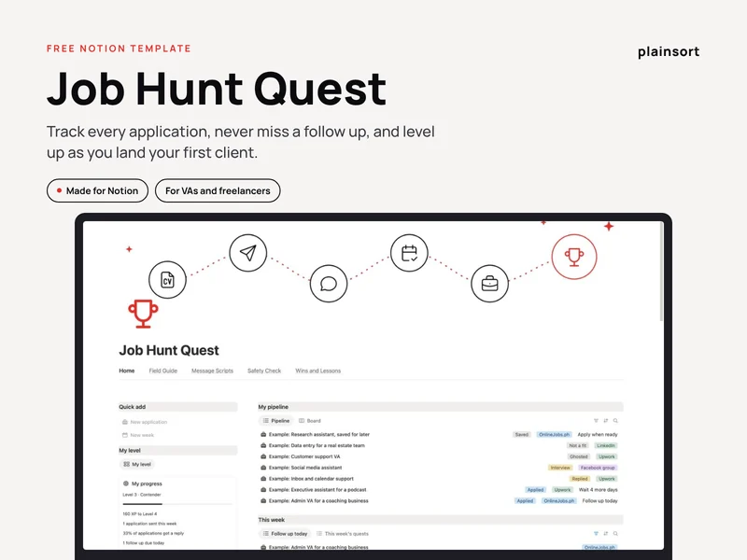The width and height of the screenshot is (747, 560).
Task: Open Example: Customer support VA entry
Action: (304, 456)
